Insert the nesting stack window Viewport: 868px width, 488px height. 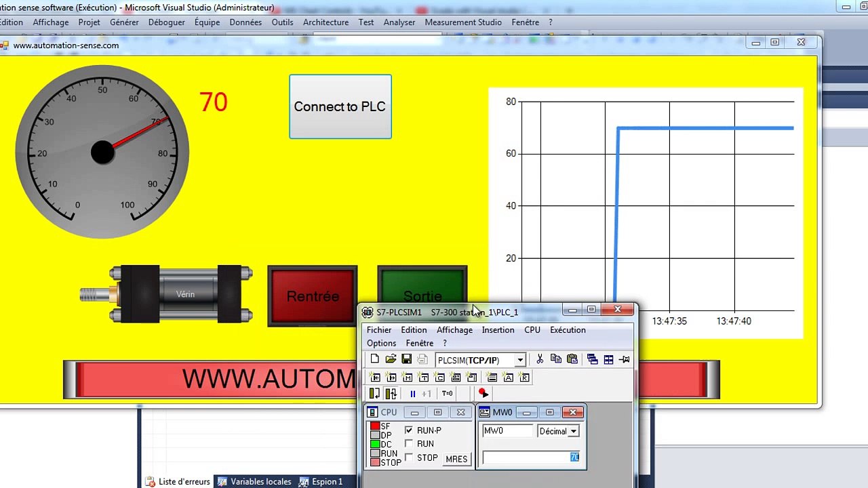[x=492, y=377]
